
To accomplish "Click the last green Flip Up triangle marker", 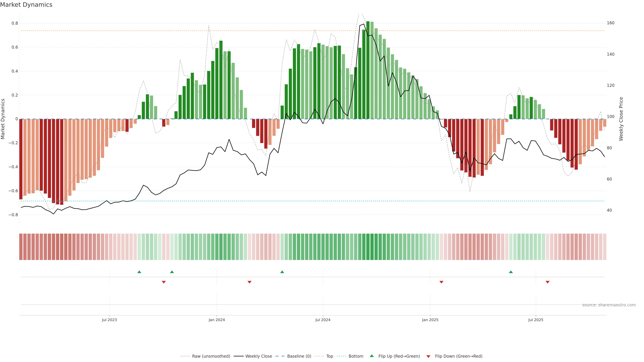I will point(511,272).
